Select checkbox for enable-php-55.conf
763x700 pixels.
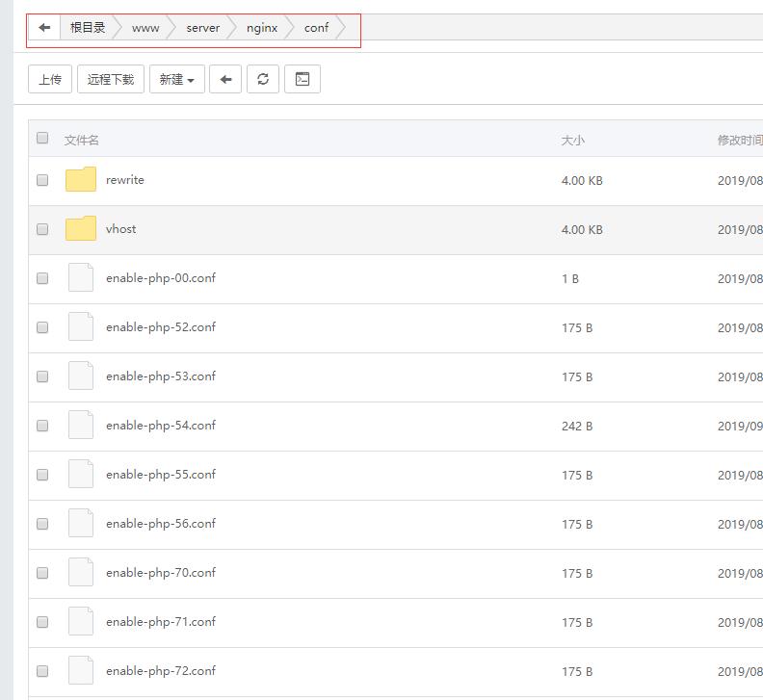[x=42, y=475]
